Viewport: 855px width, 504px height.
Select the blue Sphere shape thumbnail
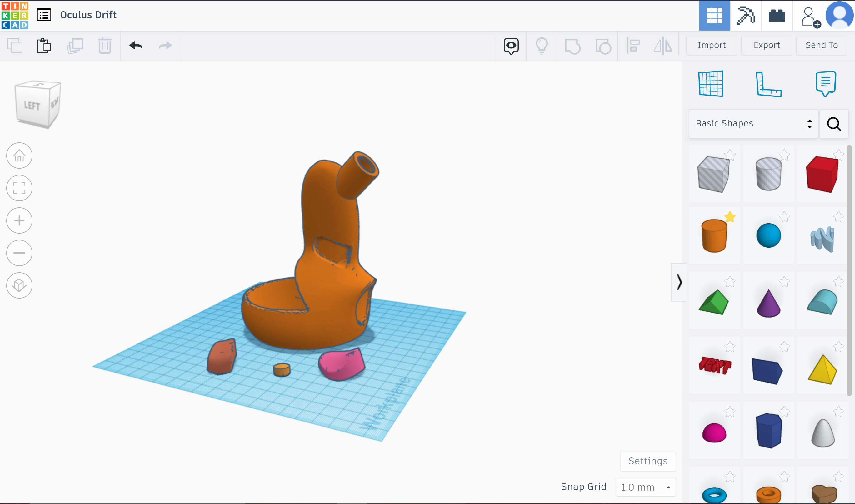click(769, 235)
